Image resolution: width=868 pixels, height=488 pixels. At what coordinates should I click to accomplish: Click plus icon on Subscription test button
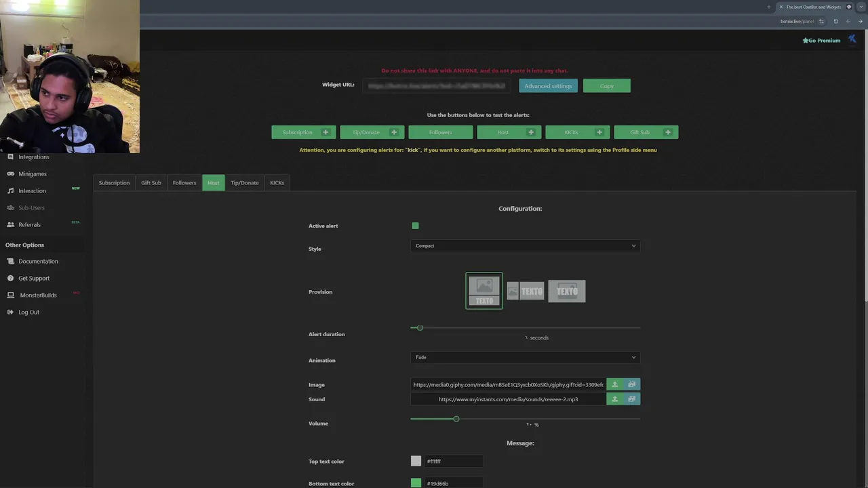[x=325, y=132]
